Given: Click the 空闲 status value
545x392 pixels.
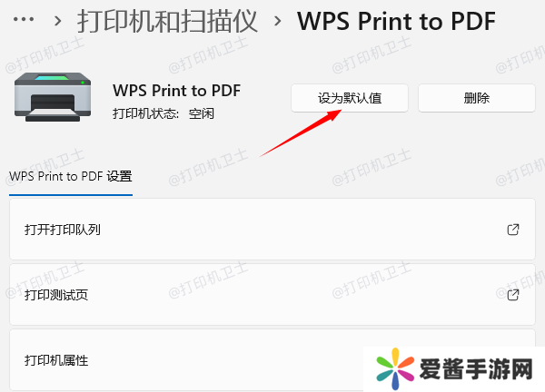Looking at the screenshot, I should click(202, 114).
